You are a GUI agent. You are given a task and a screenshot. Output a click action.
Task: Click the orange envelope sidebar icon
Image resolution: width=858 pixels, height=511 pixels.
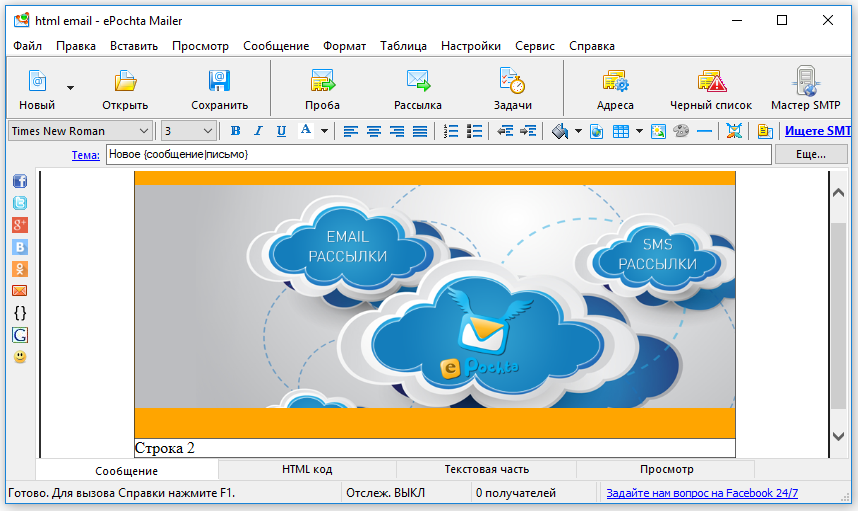[x=20, y=291]
